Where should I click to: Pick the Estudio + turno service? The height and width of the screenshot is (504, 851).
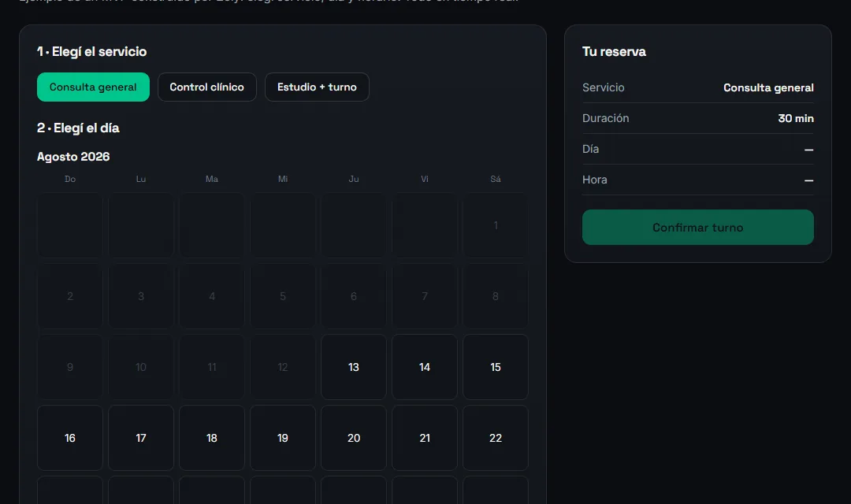click(x=317, y=87)
